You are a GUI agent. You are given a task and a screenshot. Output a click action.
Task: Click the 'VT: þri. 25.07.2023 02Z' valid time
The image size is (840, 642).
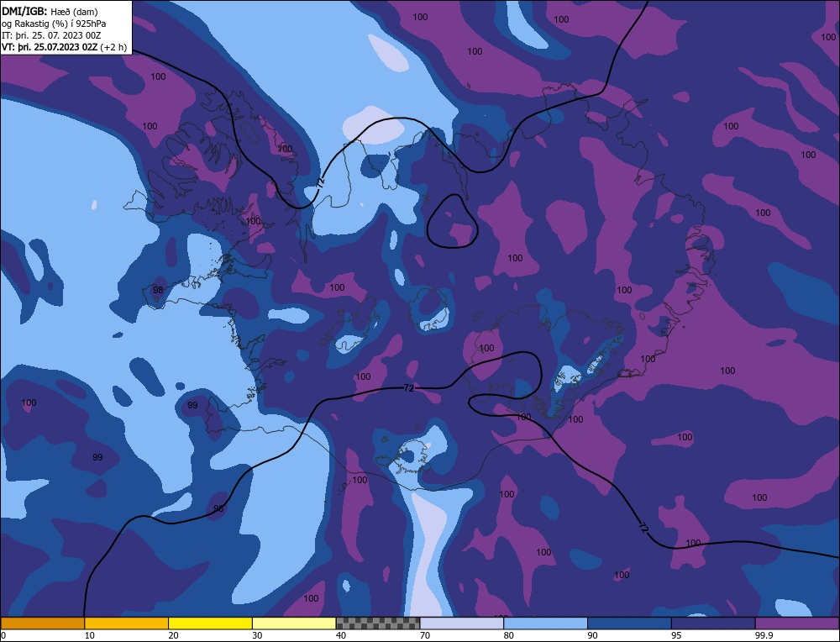(x=50, y=47)
